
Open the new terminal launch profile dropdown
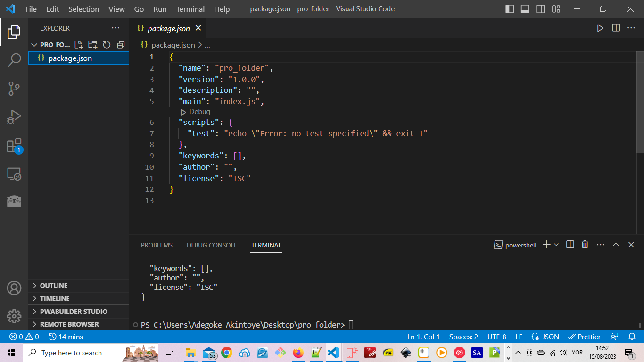[x=556, y=245]
